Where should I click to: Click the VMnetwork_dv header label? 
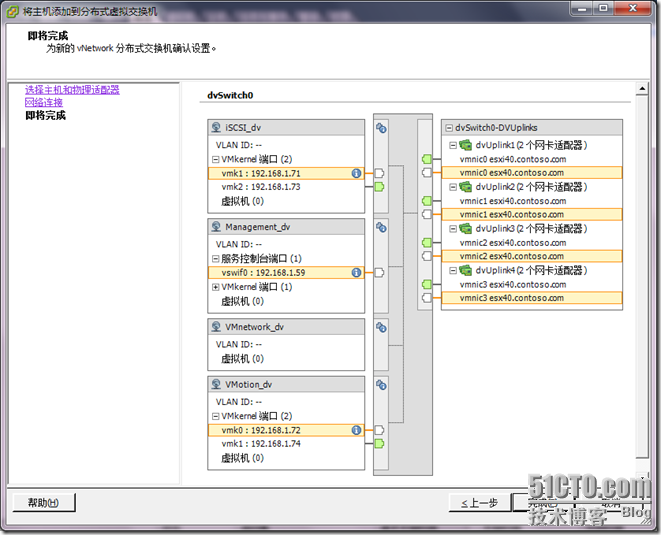point(254,327)
